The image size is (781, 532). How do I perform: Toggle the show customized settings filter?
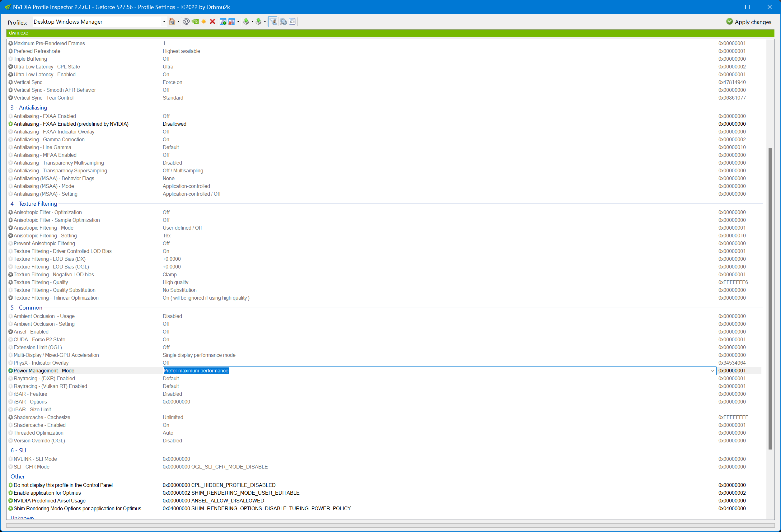click(273, 22)
